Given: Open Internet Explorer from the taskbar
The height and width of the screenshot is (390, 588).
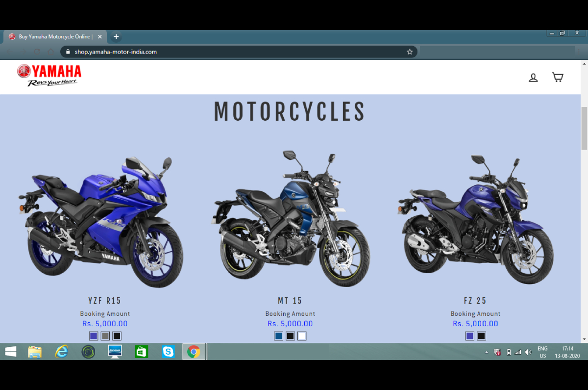Looking at the screenshot, I should point(61,352).
